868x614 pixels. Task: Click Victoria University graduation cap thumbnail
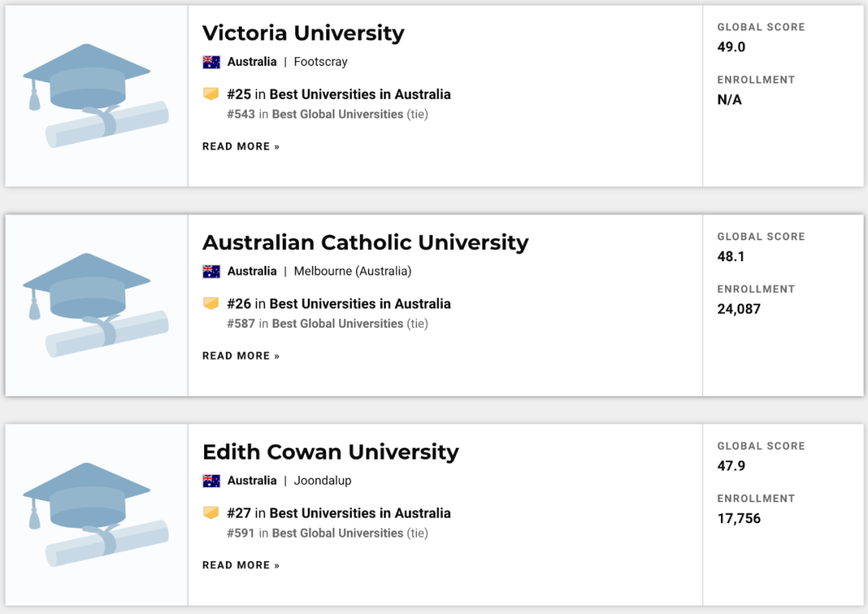coord(96,96)
